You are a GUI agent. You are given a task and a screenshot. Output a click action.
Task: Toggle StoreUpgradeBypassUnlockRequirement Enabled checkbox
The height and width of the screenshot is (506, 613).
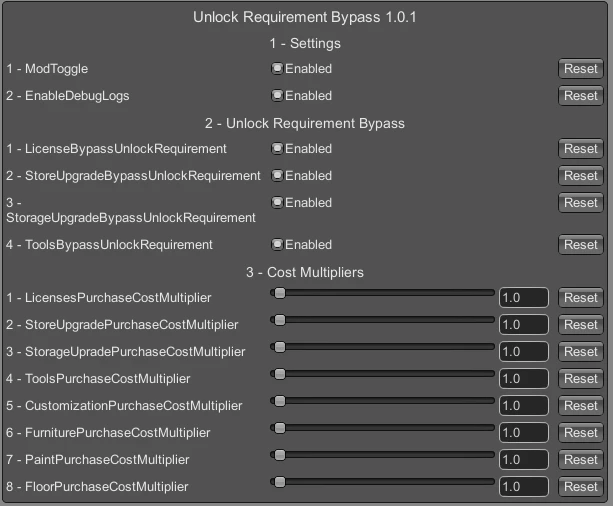pos(277,176)
